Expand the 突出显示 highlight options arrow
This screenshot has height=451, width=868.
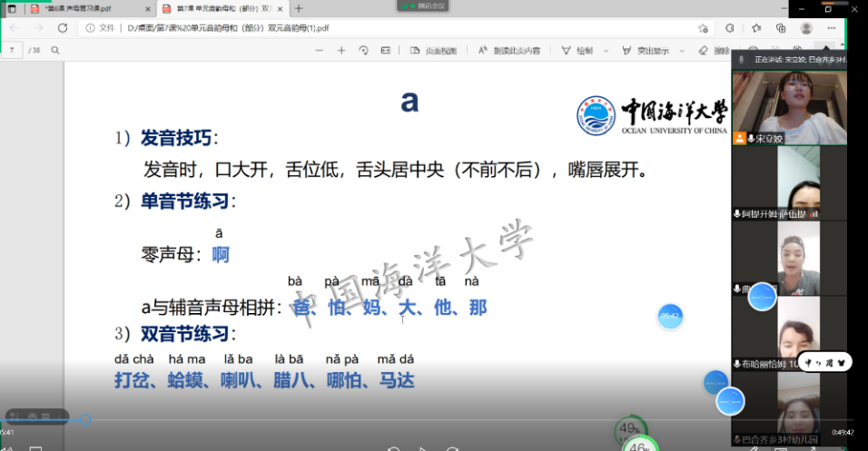pyautogui.click(x=682, y=51)
